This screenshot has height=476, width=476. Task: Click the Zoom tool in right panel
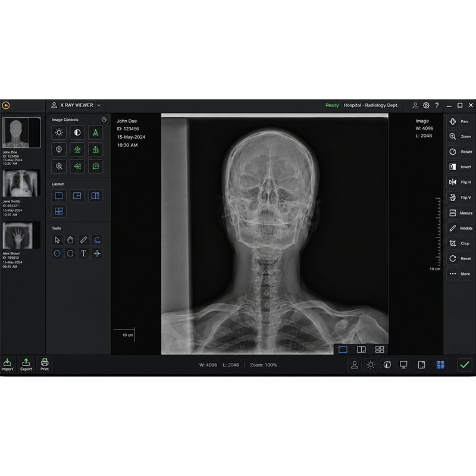point(459,137)
